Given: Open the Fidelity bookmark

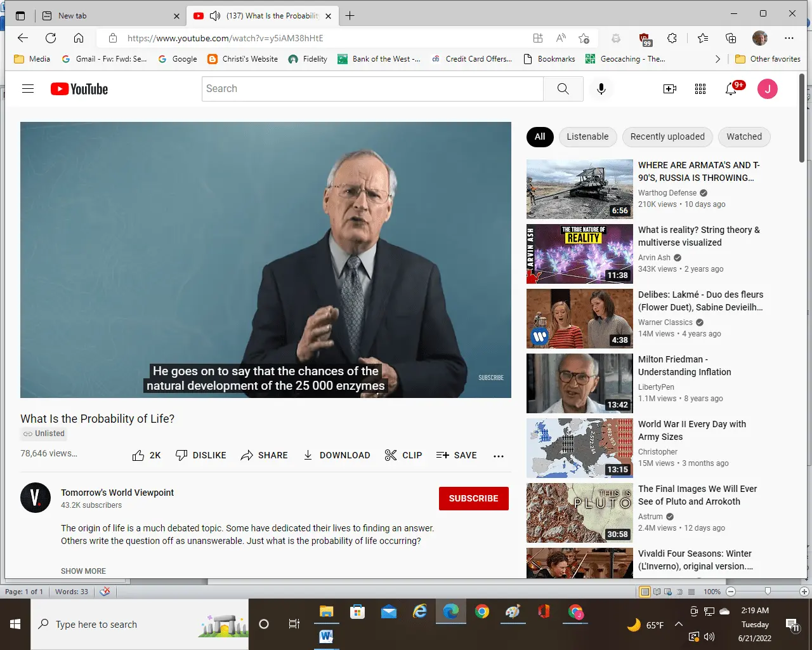Looking at the screenshot, I should pyautogui.click(x=308, y=59).
